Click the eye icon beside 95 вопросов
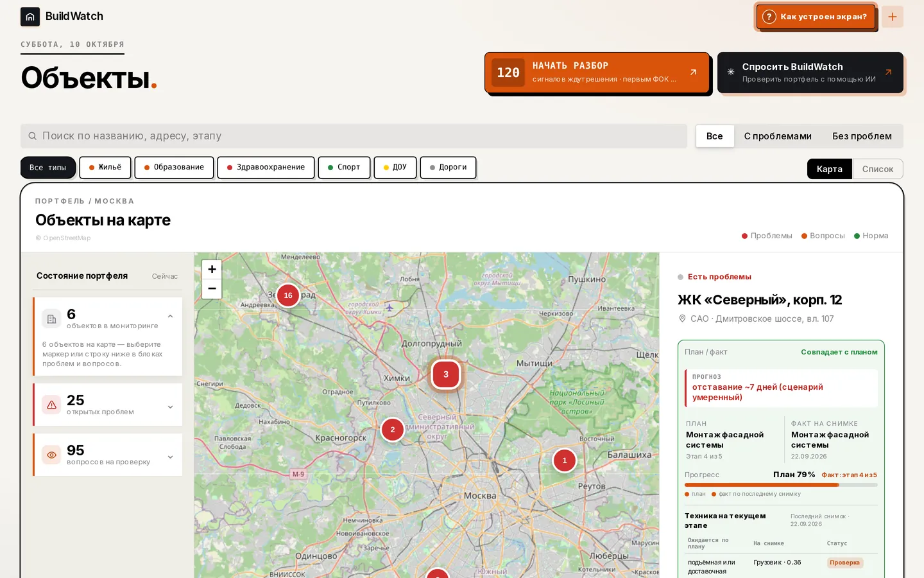The height and width of the screenshot is (578, 924). point(51,455)
